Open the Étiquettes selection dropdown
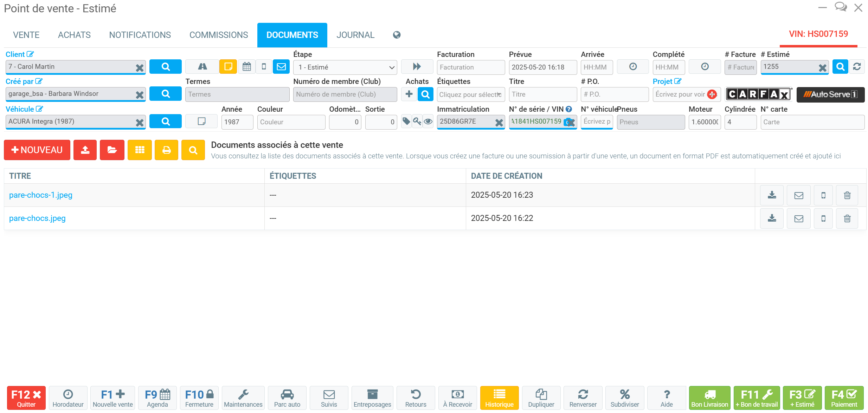868x413 pixels. click(x=470, y=94)
